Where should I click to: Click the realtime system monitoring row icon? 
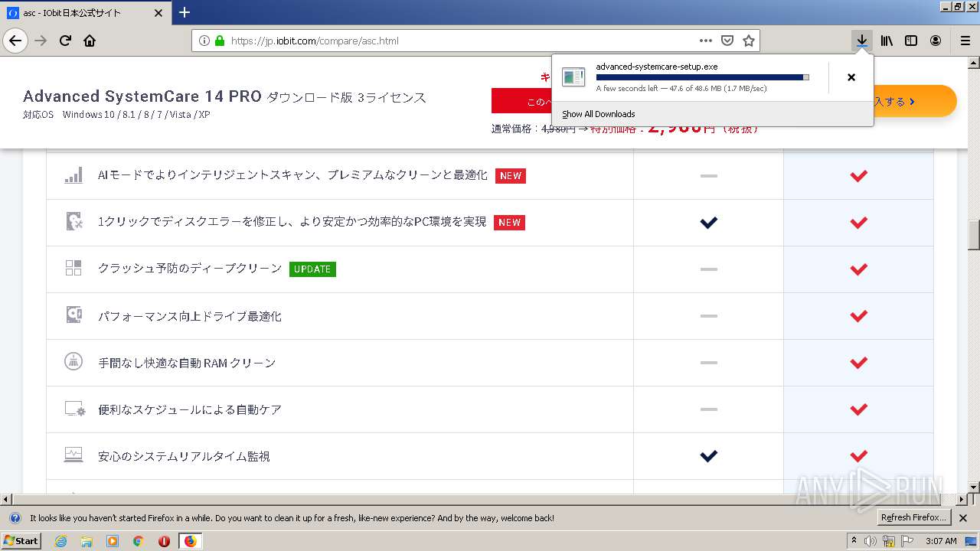point(73,455)
